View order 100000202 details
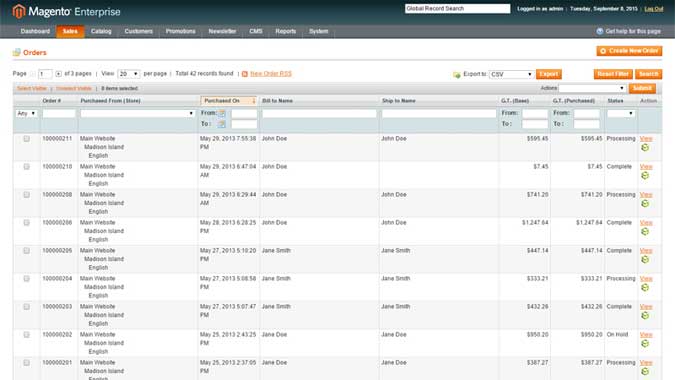 point(646,334)
